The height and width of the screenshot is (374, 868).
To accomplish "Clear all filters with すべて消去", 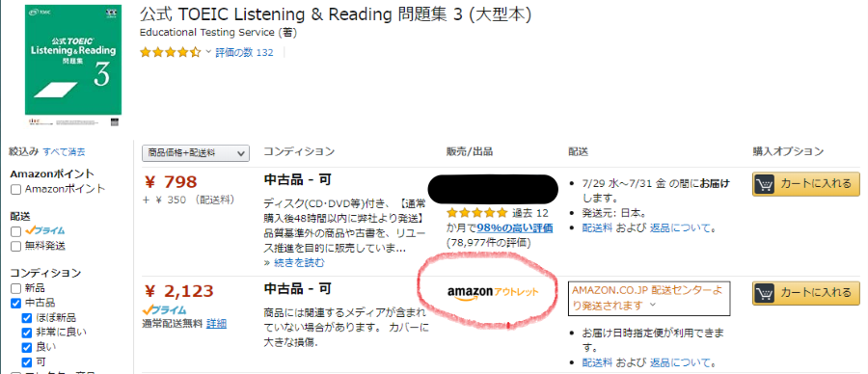I will click(x=65, y=151).
